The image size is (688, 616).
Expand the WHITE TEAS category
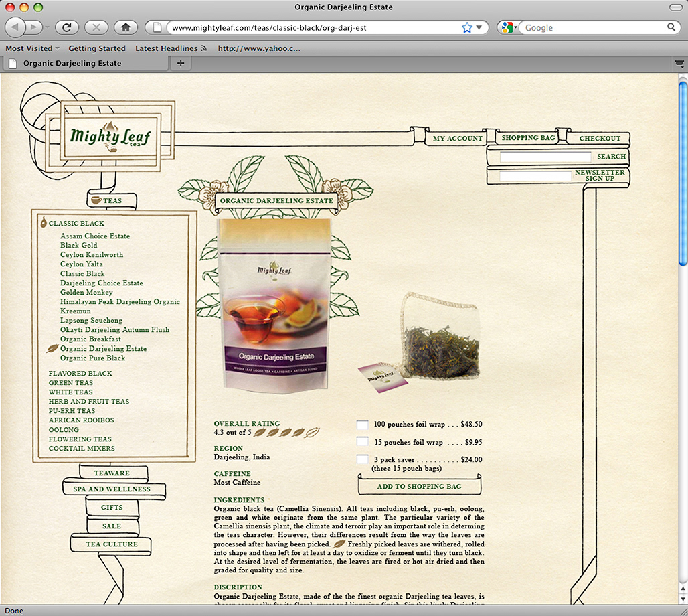(x=71, y=392)
